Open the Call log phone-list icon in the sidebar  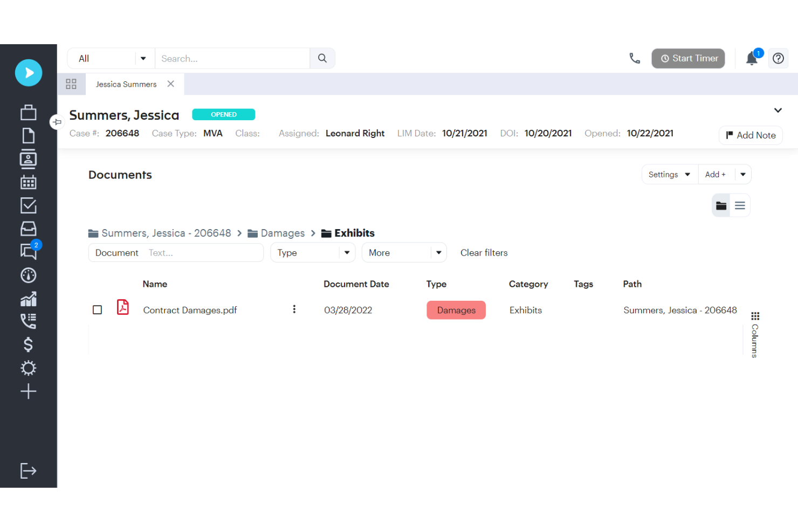[29, 321]
